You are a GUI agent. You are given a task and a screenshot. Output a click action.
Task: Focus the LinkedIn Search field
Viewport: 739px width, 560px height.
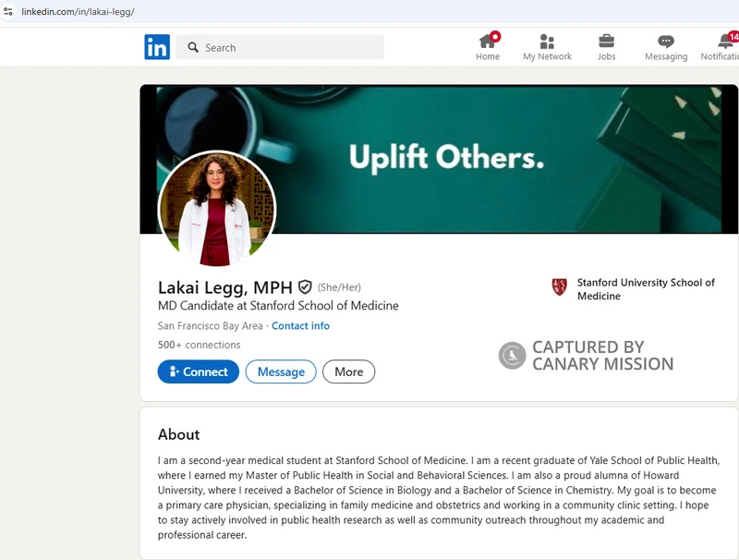click(280, 47)
